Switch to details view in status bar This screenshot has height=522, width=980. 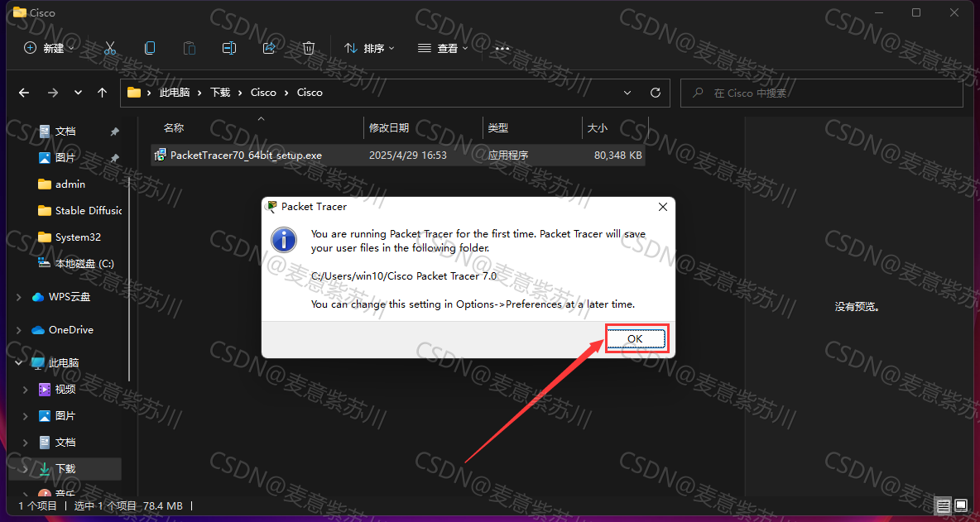tap(944, 505)
